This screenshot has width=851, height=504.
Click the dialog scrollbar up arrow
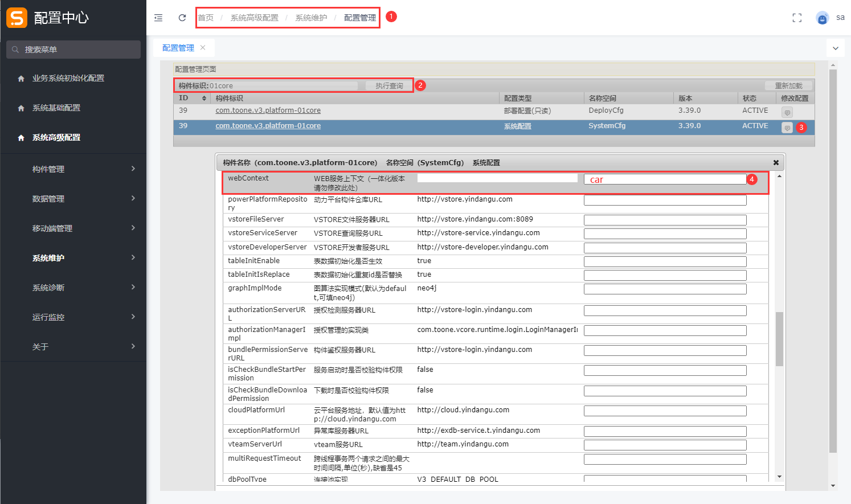click(x=779, y=176)
